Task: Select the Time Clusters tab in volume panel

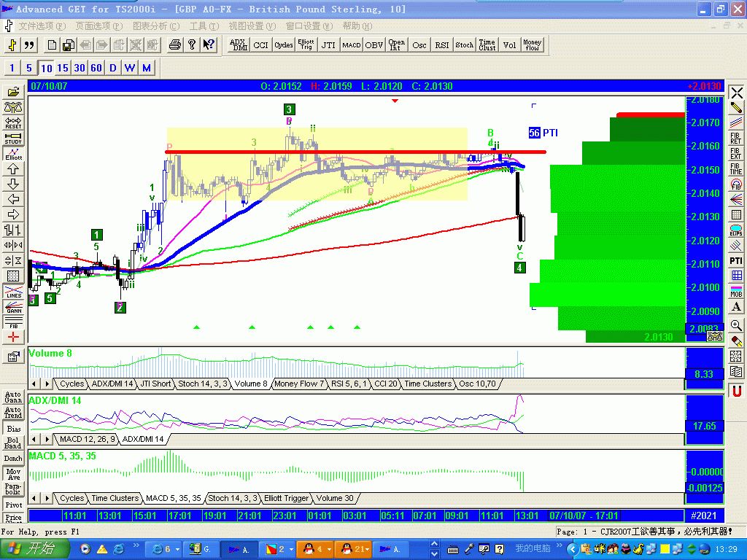Action: click(427, 384)
